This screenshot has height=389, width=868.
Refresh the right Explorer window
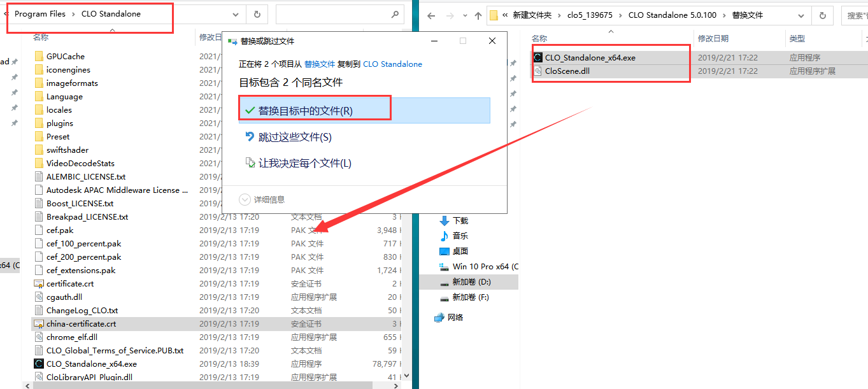click(x=823, y=15)
